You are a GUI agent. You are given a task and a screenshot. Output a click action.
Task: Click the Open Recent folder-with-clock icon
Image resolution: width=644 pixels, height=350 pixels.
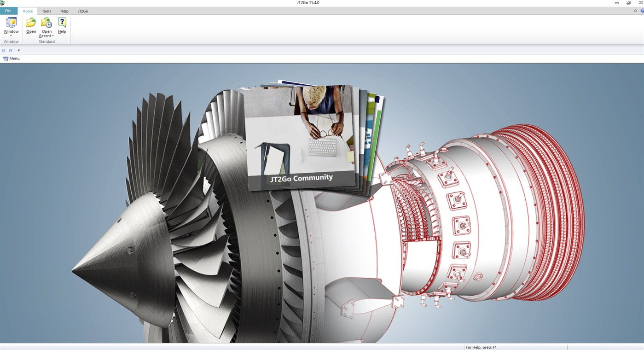pyautogui.click(x=46, y=22)
